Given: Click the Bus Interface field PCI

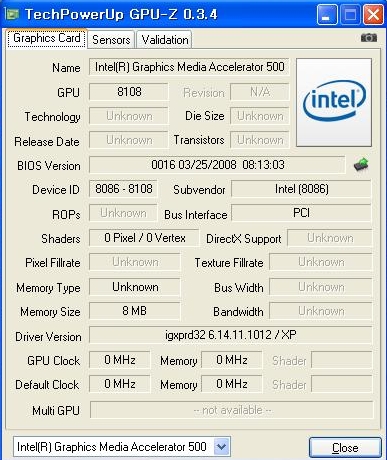Looking at the screenshot, I should coord(301,213).
